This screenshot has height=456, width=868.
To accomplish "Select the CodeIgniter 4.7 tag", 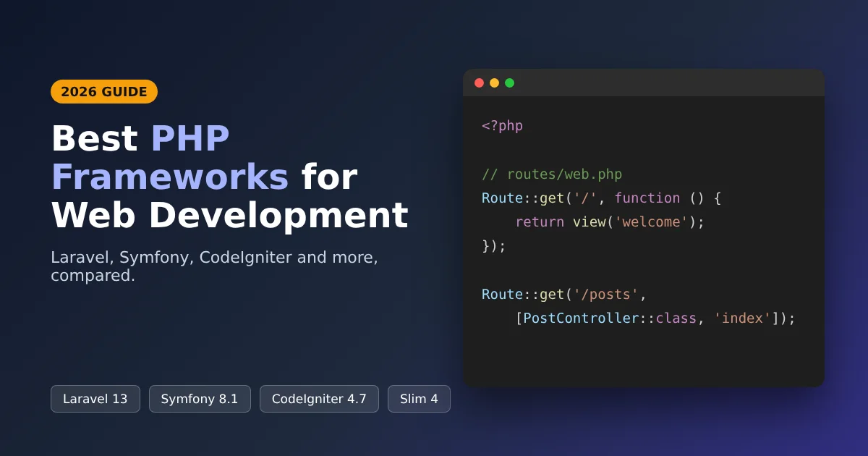I will [x=319, y=399].
